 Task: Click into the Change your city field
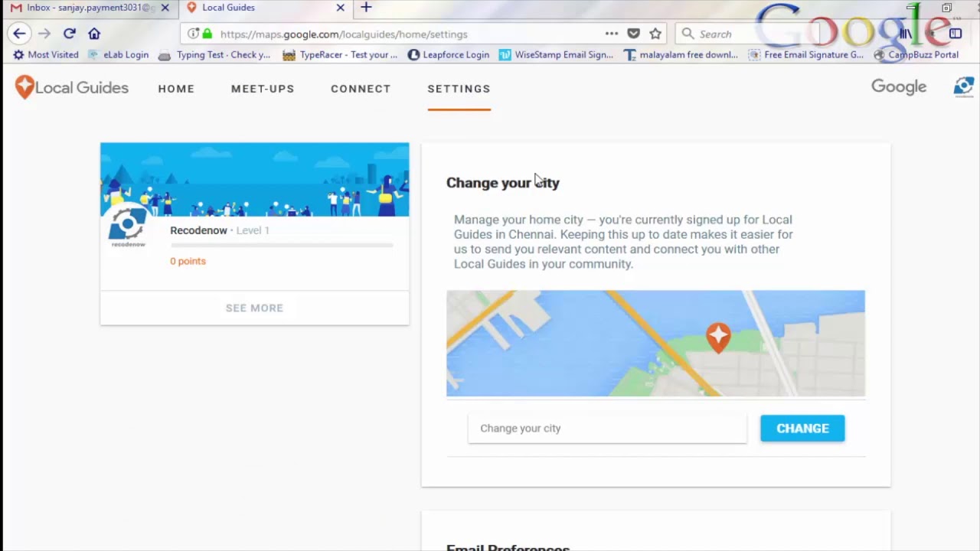tap(607, 429)
